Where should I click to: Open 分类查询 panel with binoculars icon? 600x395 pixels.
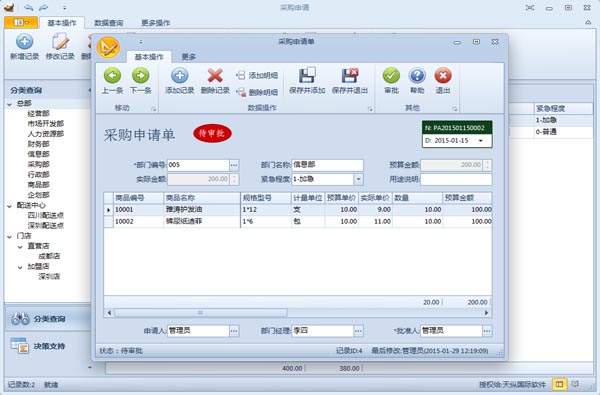pos(47,318)
